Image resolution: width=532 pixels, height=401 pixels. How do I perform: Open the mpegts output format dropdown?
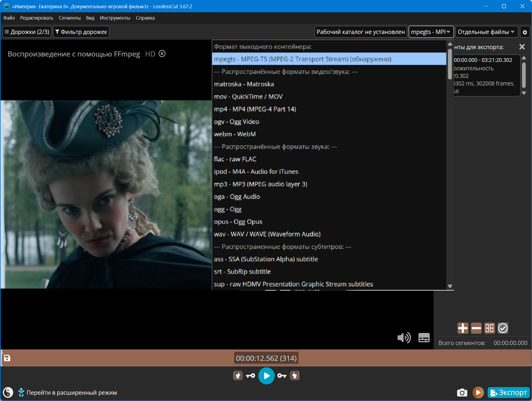click(431, 32)
